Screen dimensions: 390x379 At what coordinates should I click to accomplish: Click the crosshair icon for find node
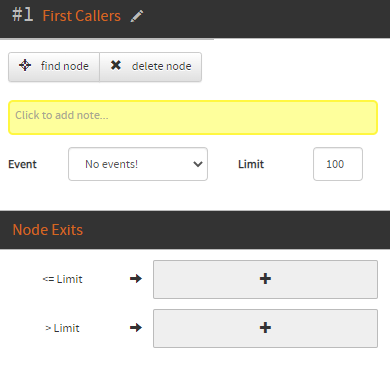25,65
